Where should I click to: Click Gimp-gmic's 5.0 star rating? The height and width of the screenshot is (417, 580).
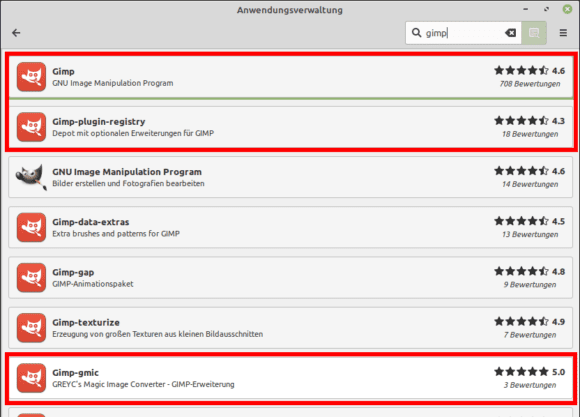click(529, 371)
